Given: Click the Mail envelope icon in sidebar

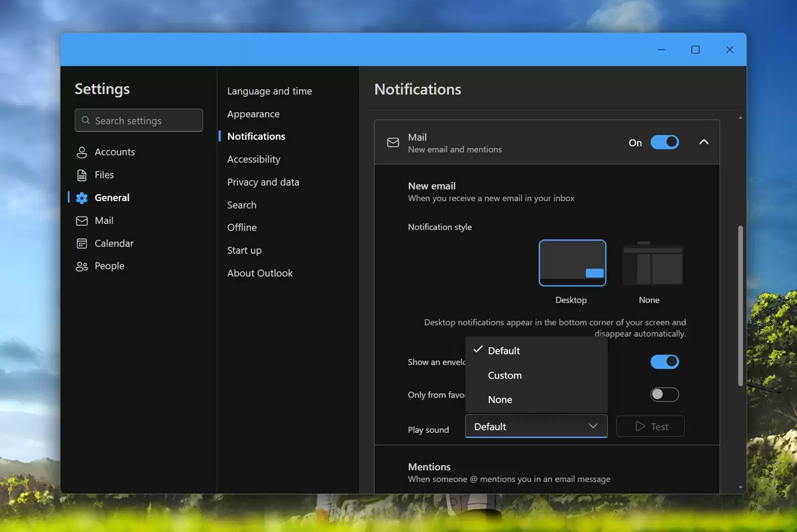Looking at the screenshot, I should coord(82,220).
